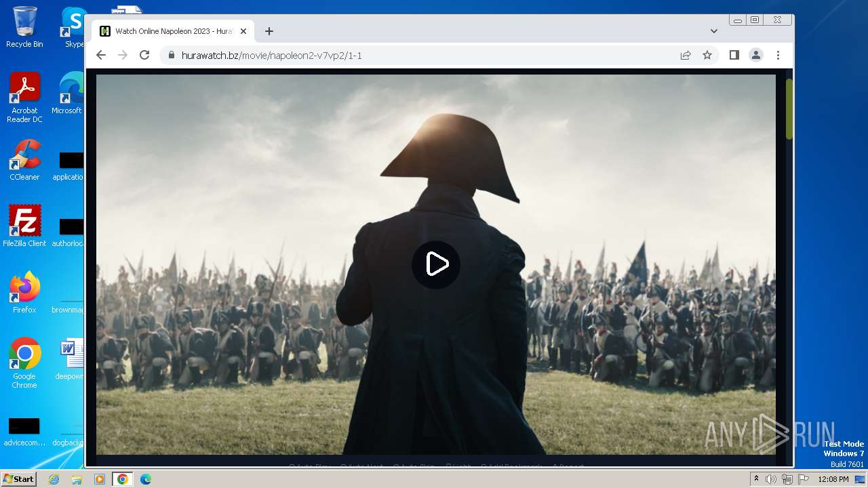The image size is (868, 488).
Task: Open a new browser tab
Action: coord(269,31)
